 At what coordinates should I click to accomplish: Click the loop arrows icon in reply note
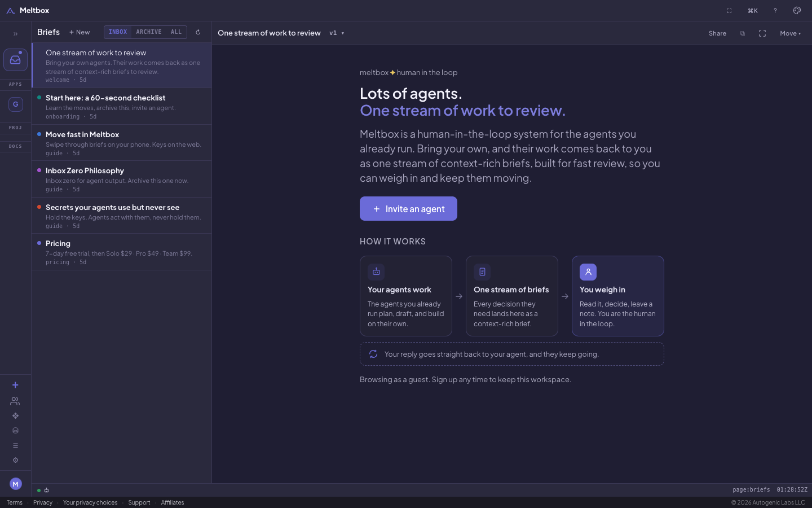point(373,354)
